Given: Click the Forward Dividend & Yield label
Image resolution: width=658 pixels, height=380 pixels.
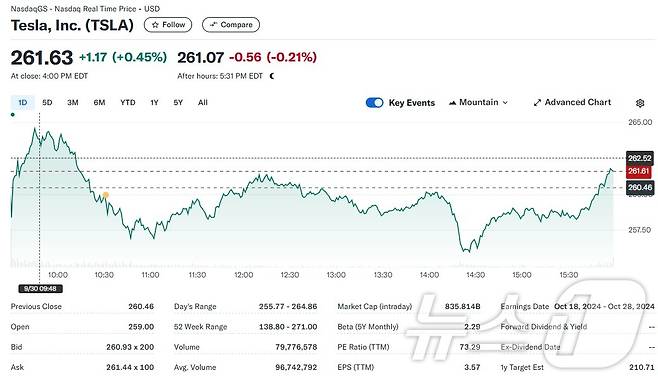Looking at the screenshot, I should pyautogui.click(x=544, y=326).
